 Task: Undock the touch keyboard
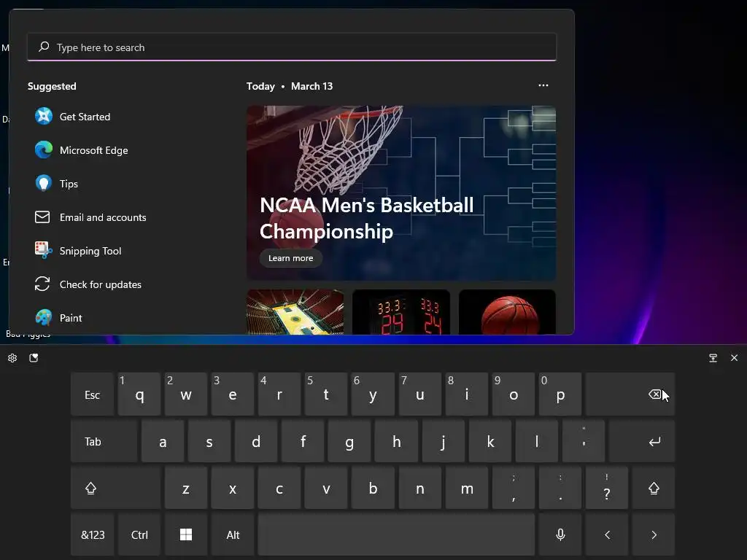(713, 357)
